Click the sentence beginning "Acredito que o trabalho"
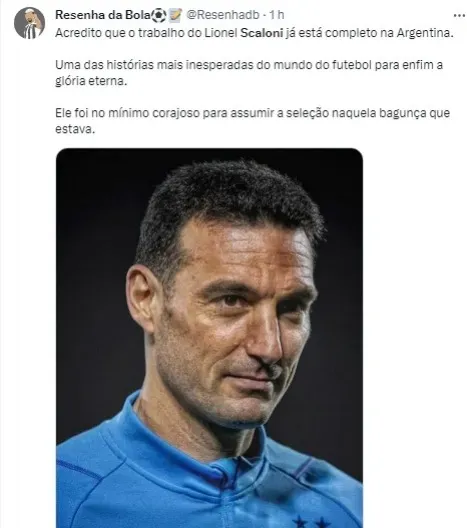Screen dimensions: 467x528 [x=255, y=33]
